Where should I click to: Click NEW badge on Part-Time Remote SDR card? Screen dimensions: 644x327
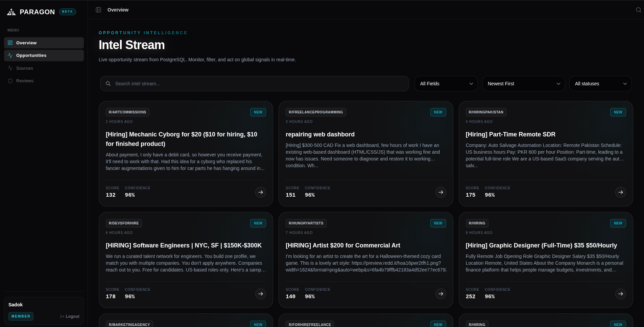[618, 112]
